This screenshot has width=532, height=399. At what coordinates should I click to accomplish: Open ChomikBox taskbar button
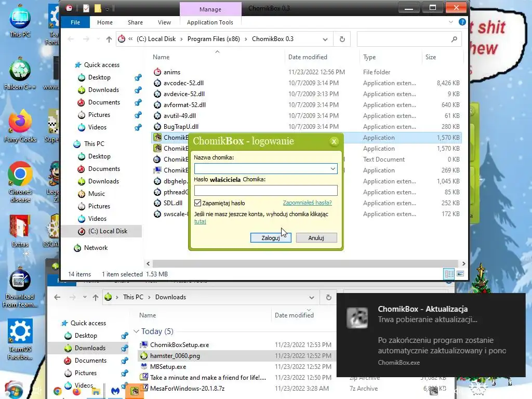pyautogui.click(x=135, y=391)
